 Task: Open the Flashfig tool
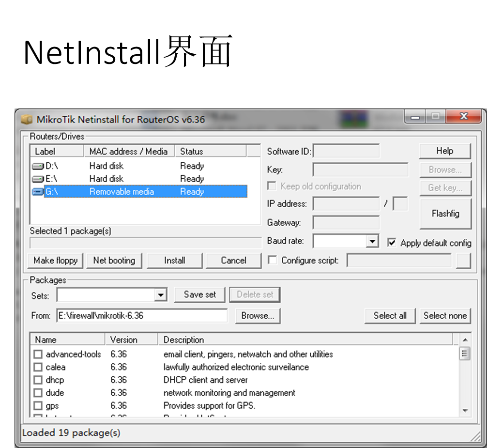pos(445,214)
